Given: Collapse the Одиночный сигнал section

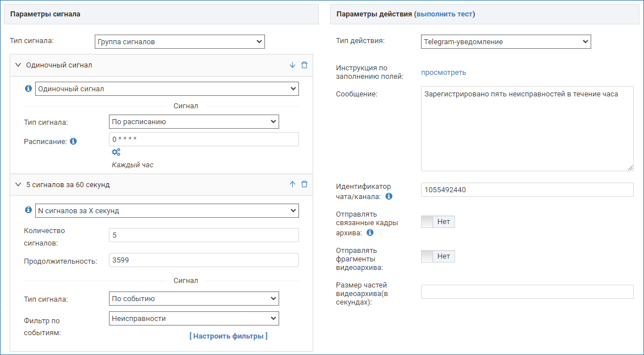Looking at the screenshot, I should [18, 65].
